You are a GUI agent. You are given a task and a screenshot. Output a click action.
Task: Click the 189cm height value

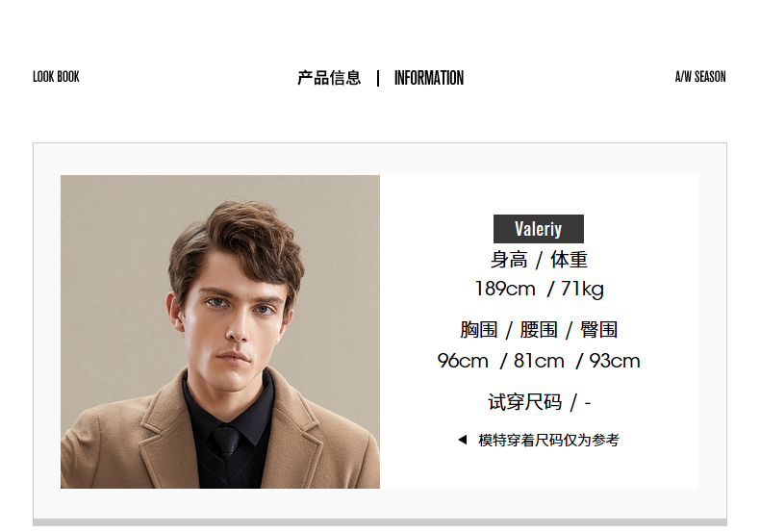pos(505,289)
